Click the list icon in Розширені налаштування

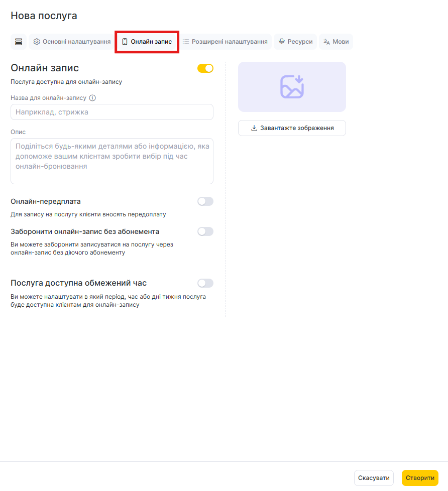point(186,42)
